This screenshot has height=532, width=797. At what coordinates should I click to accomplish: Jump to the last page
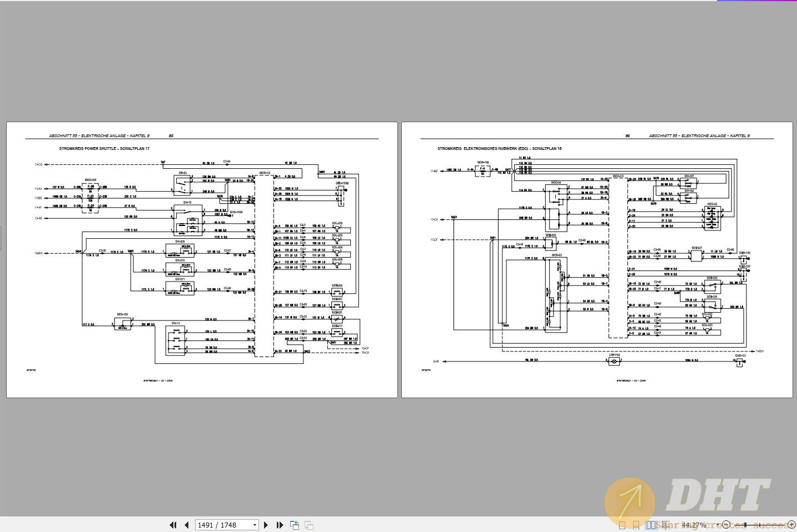[280, 525]
